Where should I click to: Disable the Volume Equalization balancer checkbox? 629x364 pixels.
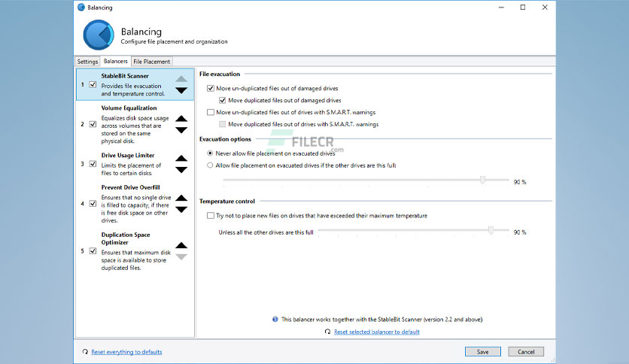tap(93, 124)
